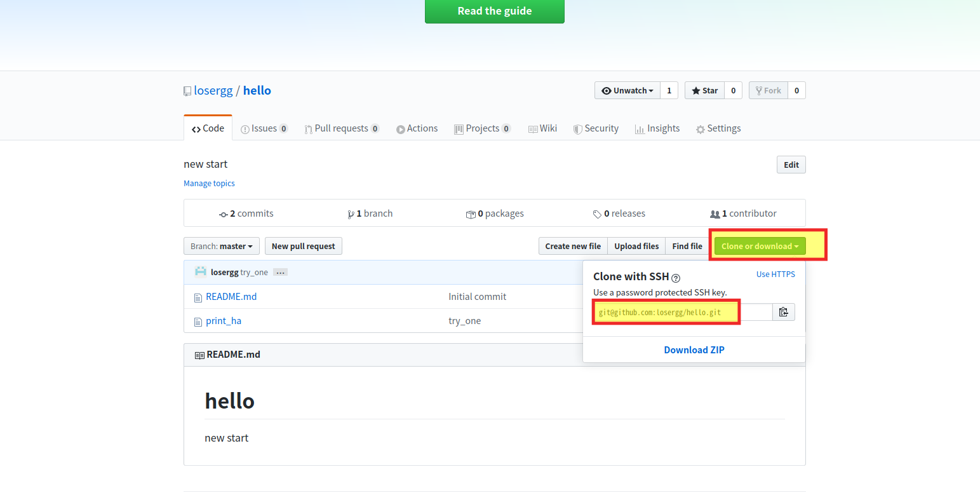Expand the commit details ellipsis after try_one
Viewport: 980px width, 495px height.
(280, 273)
